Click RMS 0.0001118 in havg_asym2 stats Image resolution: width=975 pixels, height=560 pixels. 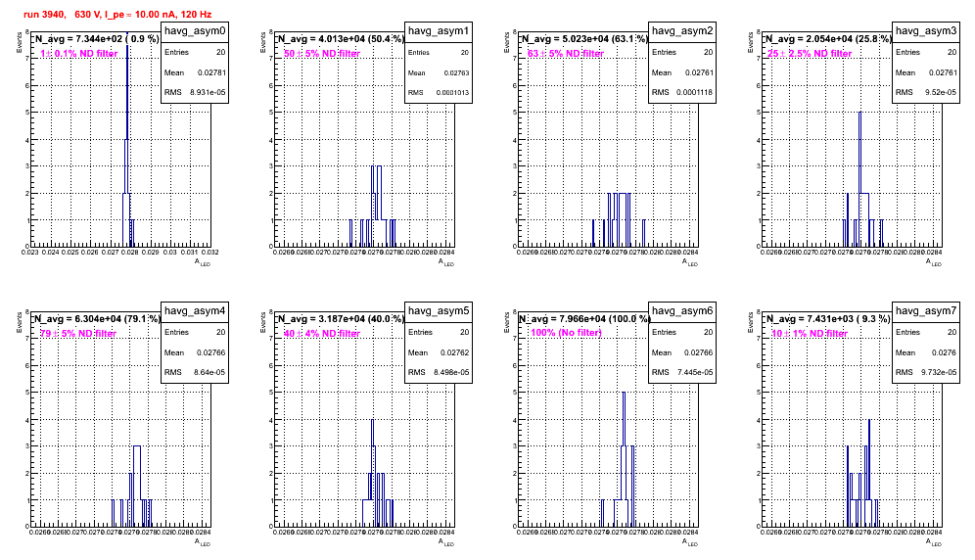(x=682, y=93)
